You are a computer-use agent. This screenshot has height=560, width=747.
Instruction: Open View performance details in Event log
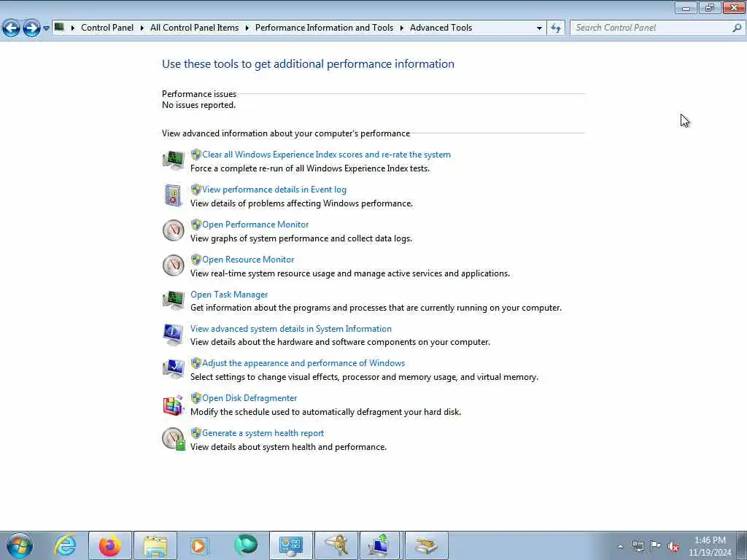coord(274,190)
